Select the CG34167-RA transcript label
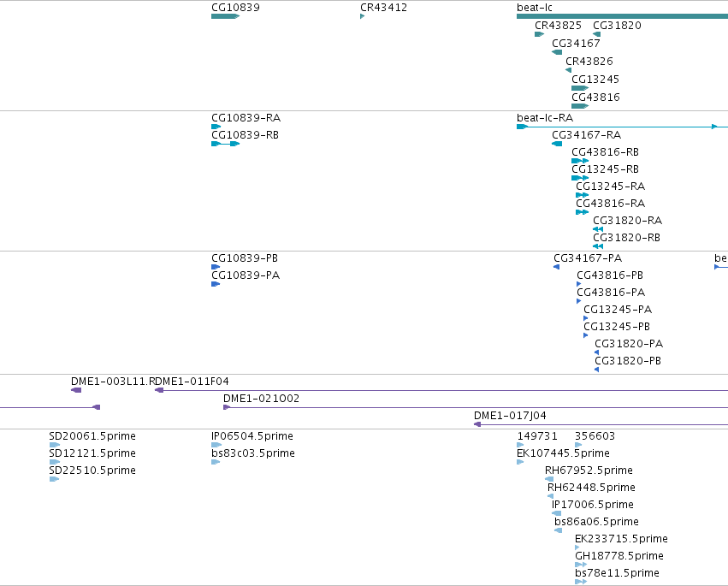Screen dimensions: 728x586 [x=586, y=135]
